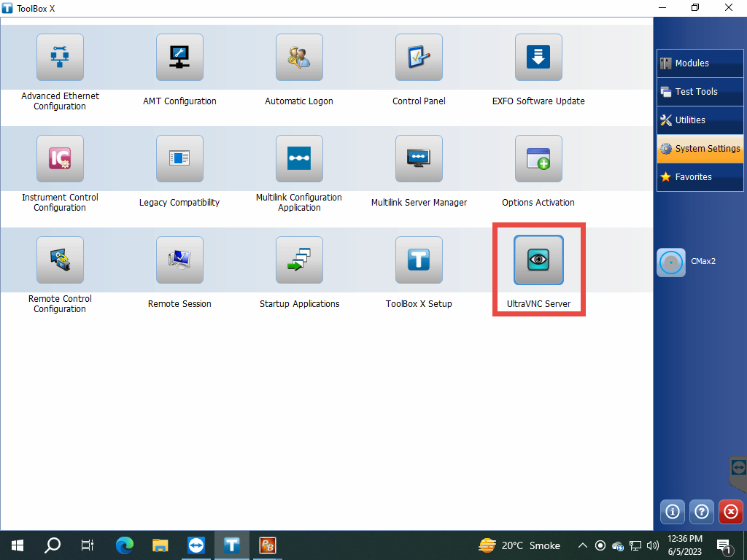This screenshot has width=747, height=560.
Task: Start a Remote Session
Action: coord(179,260)
